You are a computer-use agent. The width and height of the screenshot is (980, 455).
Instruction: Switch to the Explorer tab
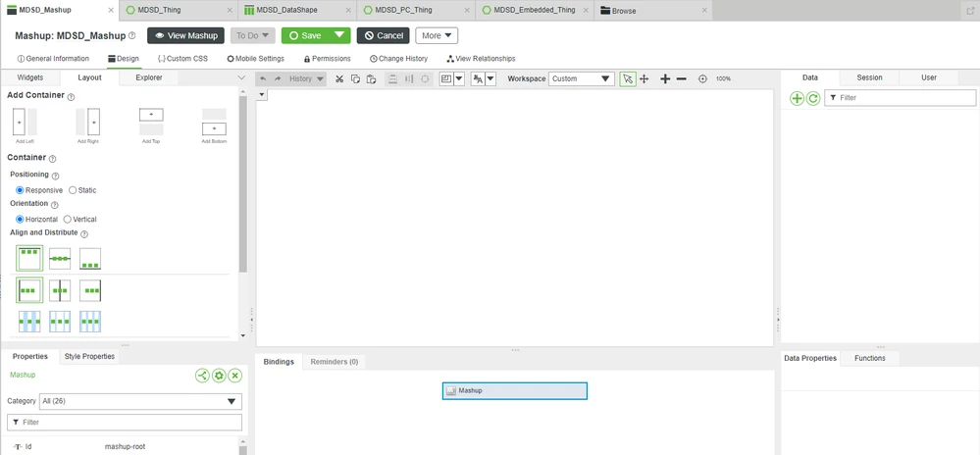[x=149, y=77]
